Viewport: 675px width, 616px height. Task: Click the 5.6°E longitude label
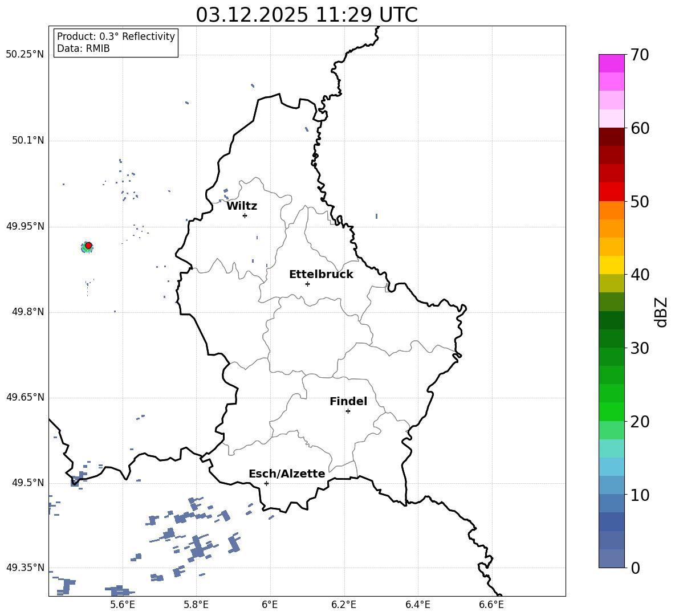coord(123,605)
